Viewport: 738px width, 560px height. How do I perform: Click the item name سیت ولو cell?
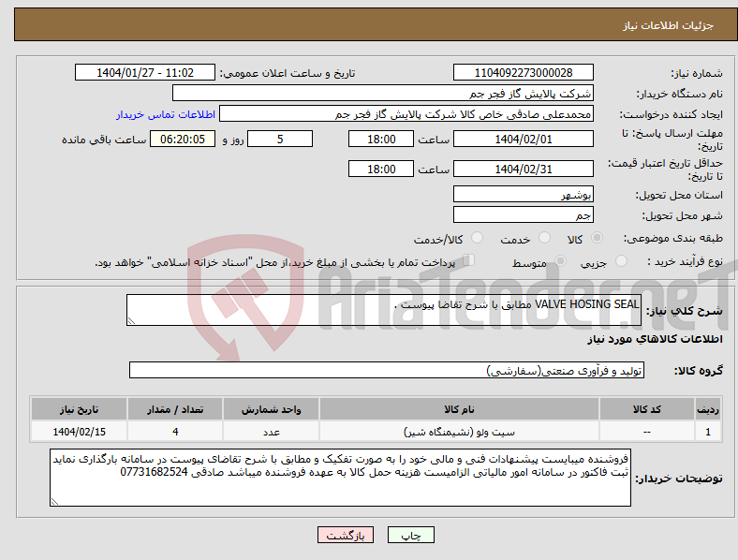459,432
